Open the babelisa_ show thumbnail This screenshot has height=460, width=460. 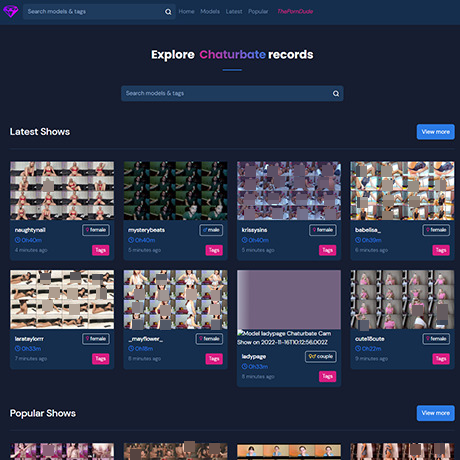click(402, 191)
